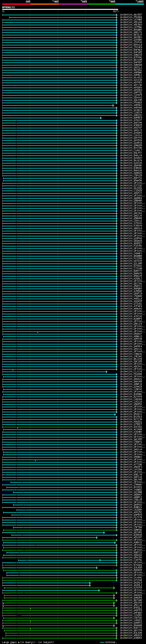The image size is (146, 644).
Task: Click the green ~80% legend color bar
Action: coord(101,4)
